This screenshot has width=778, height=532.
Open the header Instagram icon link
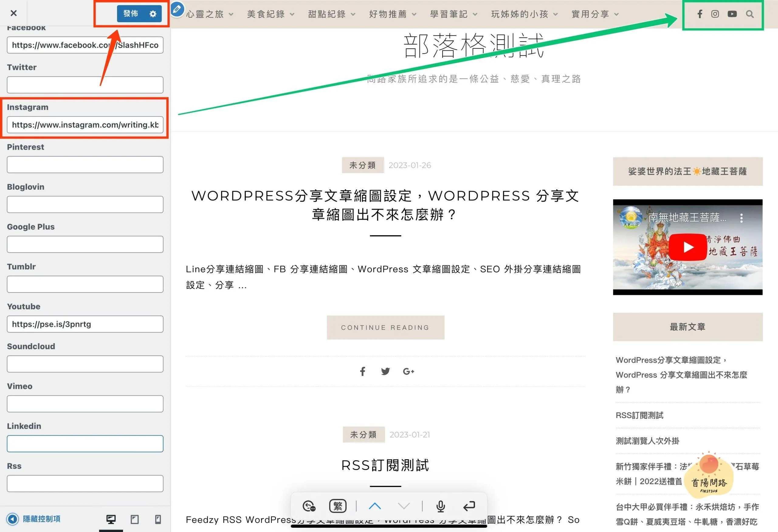coord(715,14)
